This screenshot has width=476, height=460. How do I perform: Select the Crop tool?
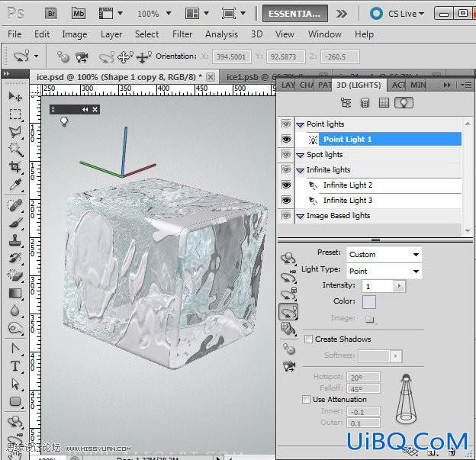[x=15, y=166]
